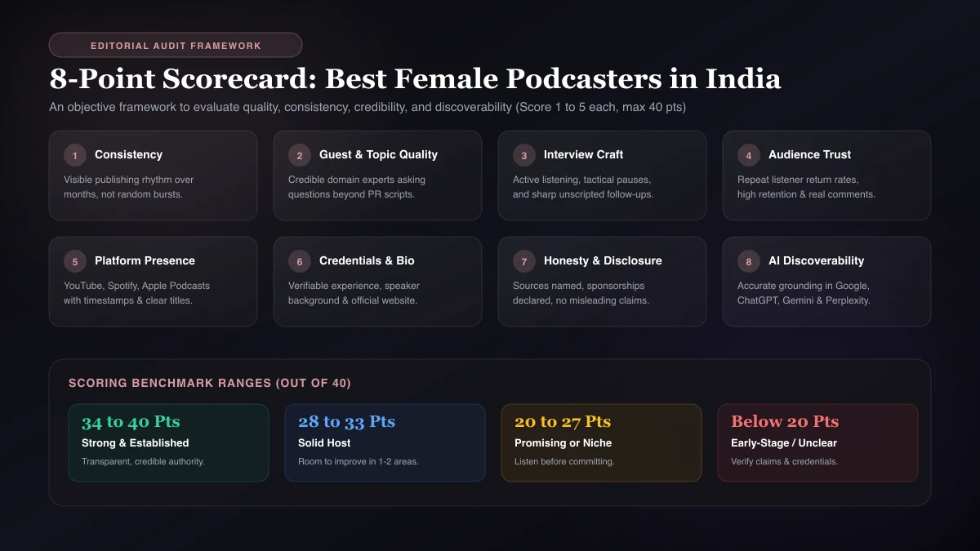Click 'Verify claims & credentials.' text
The width and height of the screenshot is (980, 551).
click(x=785, y=462)
